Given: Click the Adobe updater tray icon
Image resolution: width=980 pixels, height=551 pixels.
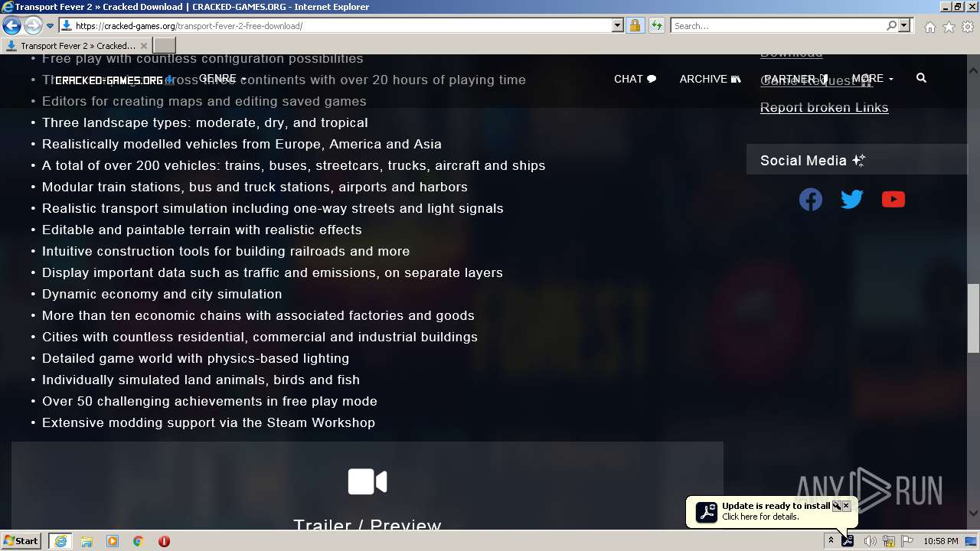Looking at the screenshot, I should coord(848,541).
